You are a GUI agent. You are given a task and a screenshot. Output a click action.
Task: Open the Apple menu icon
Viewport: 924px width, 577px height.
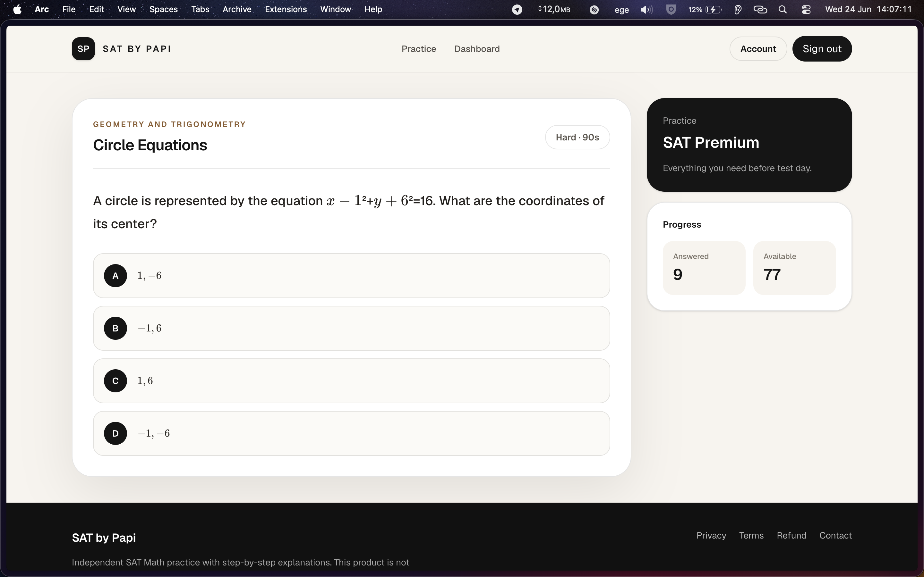(x=17, y=9)
